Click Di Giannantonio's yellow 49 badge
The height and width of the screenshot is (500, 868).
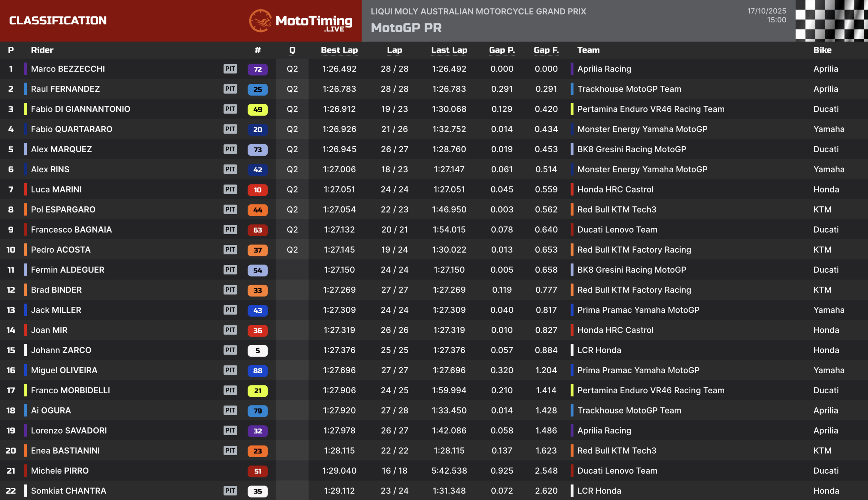tap(257, 109)
